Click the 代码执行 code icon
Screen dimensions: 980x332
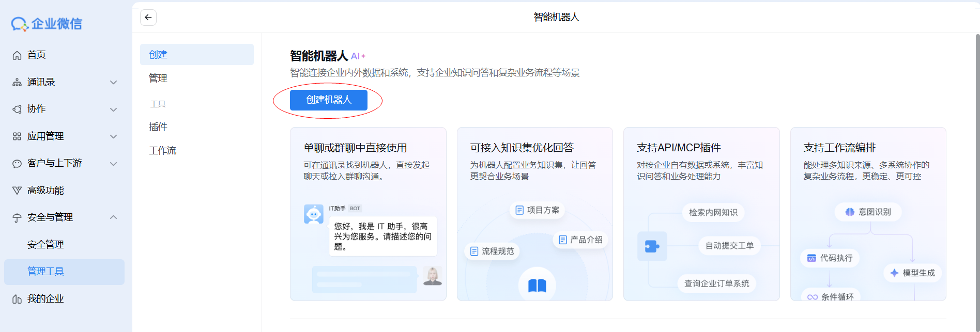point(811,258)
